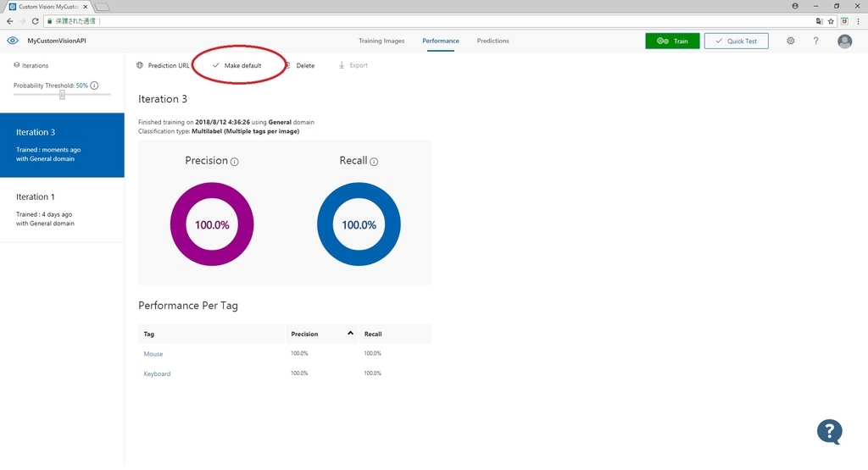Screen dimensions: 868x470
Task: Click the Recall info icon
Action: pos(374,162)
